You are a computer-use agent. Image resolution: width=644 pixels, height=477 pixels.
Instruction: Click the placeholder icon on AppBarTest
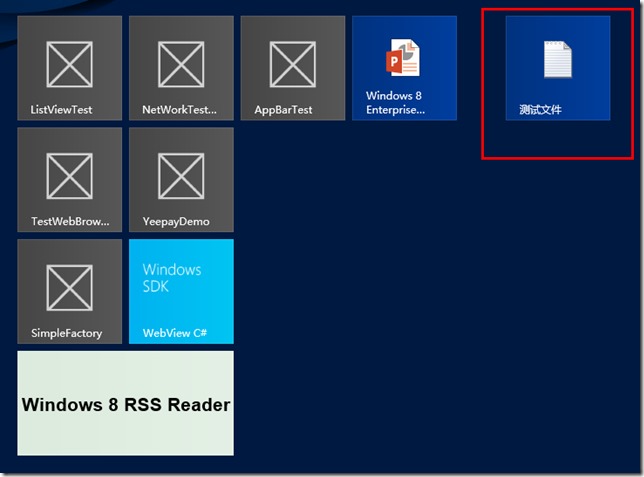[293, 64]
